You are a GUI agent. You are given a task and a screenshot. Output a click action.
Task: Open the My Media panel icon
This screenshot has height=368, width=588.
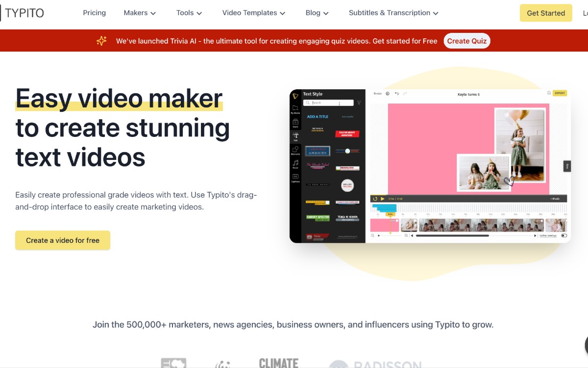(x=295, y=108)
